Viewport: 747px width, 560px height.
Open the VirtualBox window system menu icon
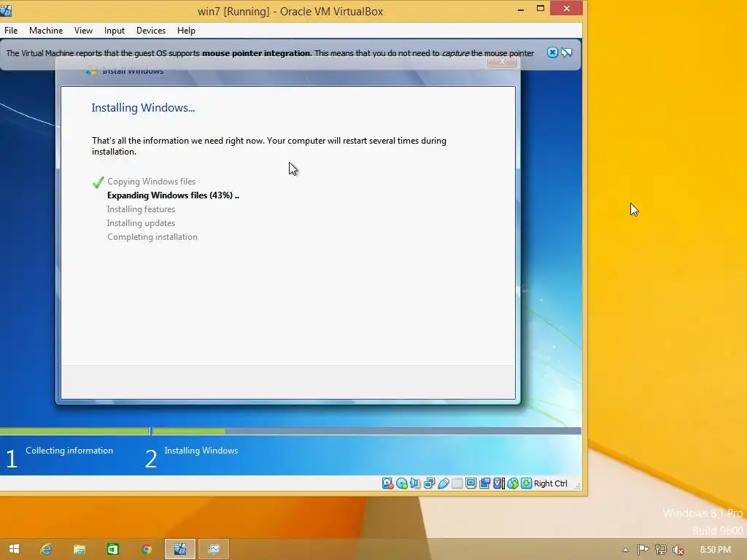pyautogui.click(x=6, y=10)
